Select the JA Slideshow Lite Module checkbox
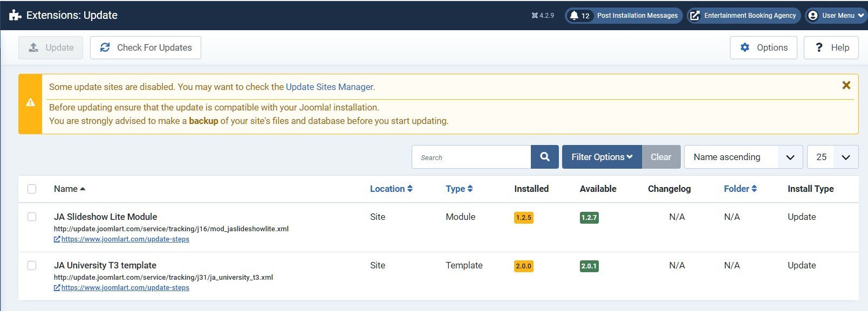The width and height of the screenshot is (868, 311). 32,217
